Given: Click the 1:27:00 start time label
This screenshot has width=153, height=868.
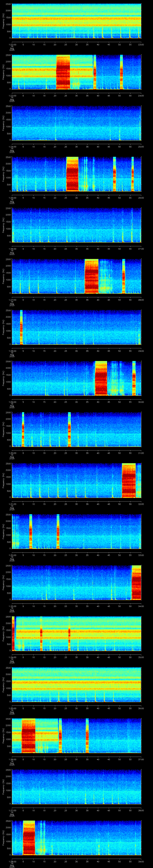Looking at the screenshot, I should [x=12, y=300].
